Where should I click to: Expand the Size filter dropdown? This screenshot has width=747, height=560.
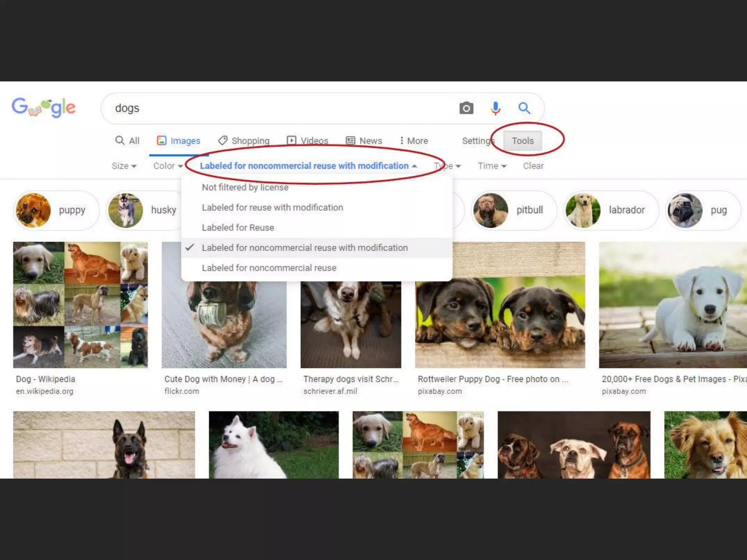point(124,166)
